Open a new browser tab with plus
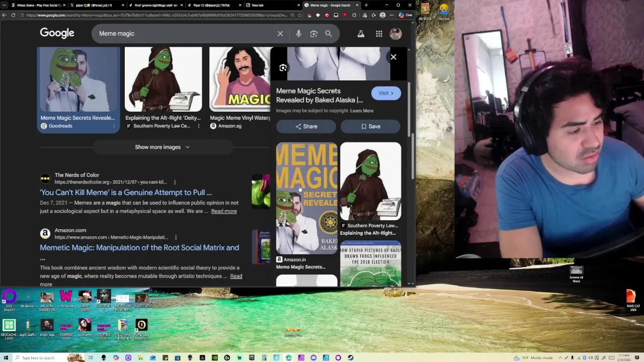Screen dimensions: 644x362 click(x=366, y=5)
